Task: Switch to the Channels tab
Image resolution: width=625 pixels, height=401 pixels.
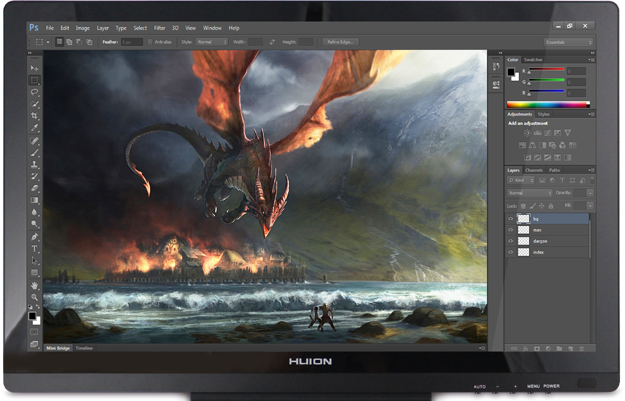Action: click(x=534, y=170)
